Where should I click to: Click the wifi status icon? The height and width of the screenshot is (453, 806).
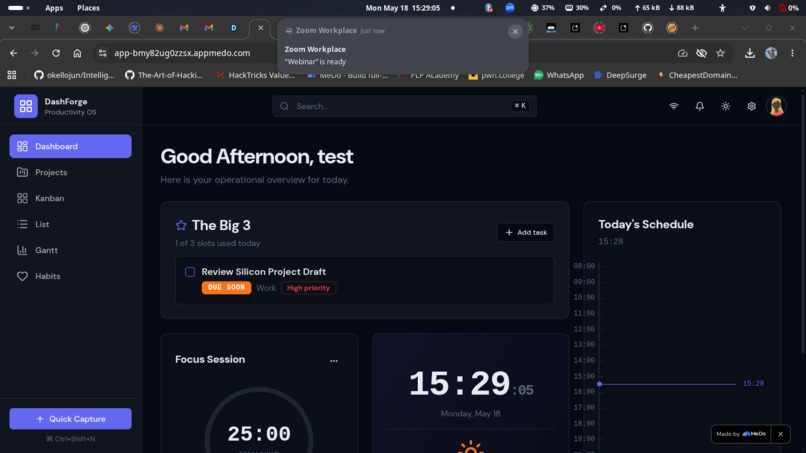(673, 106)
